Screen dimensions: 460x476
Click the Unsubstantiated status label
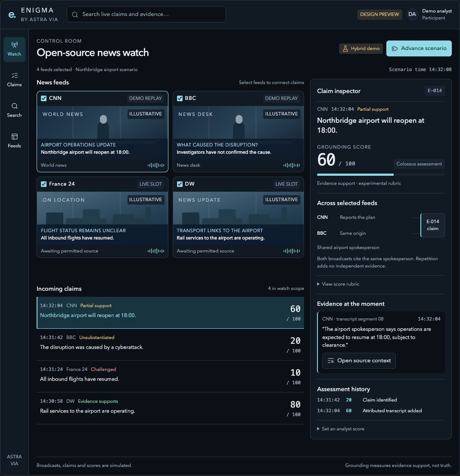[x=97, y=338]
